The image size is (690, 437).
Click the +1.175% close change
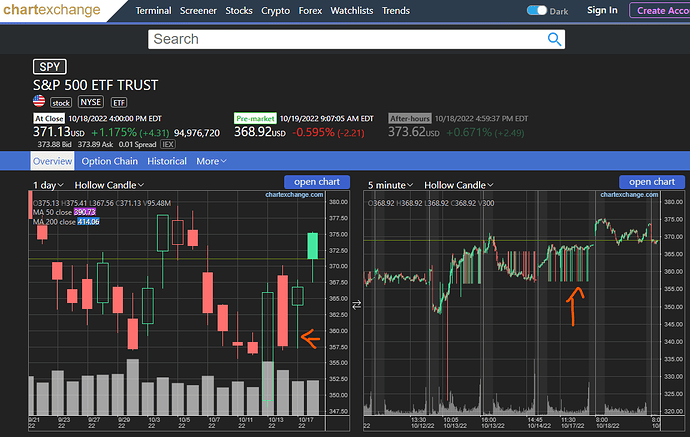click(114, 132)
